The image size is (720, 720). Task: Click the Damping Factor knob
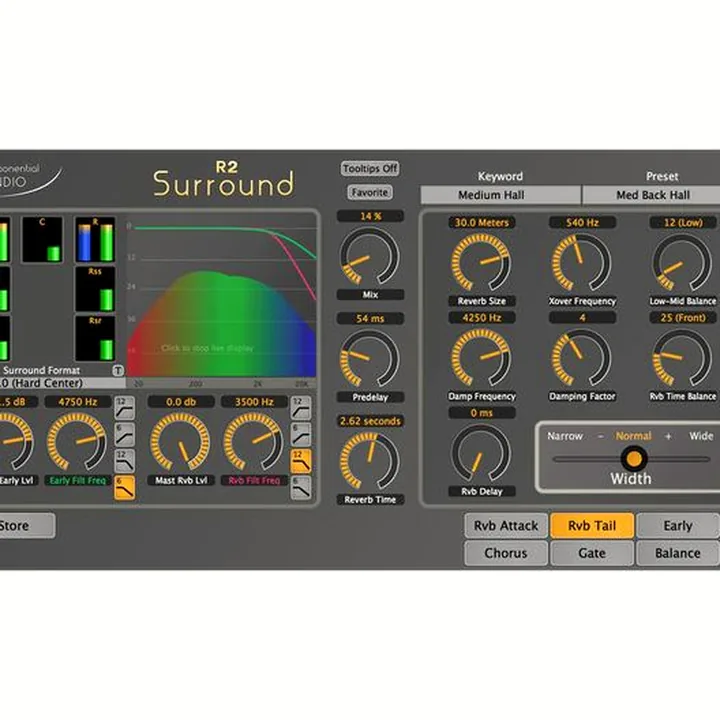tap(581, 358)
